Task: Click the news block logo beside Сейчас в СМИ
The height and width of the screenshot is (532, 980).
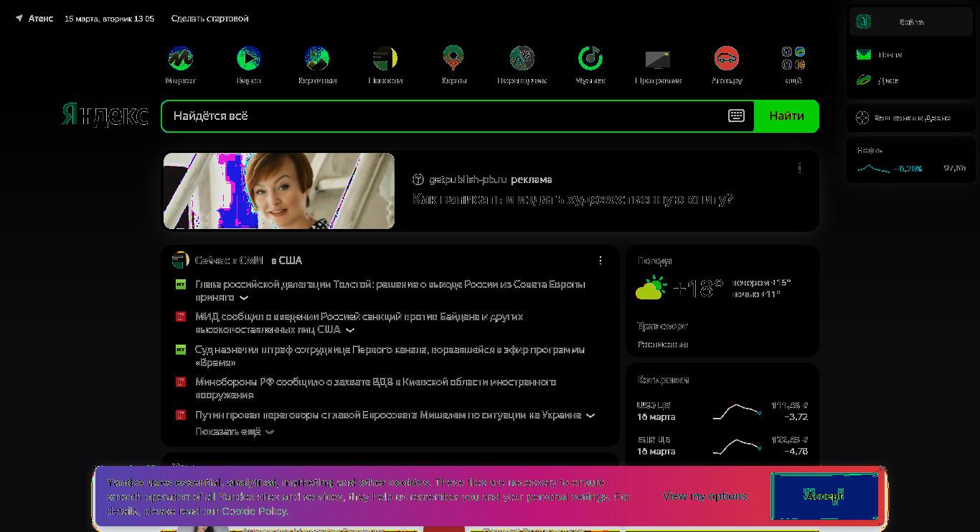Action: (x=180, y=260)
